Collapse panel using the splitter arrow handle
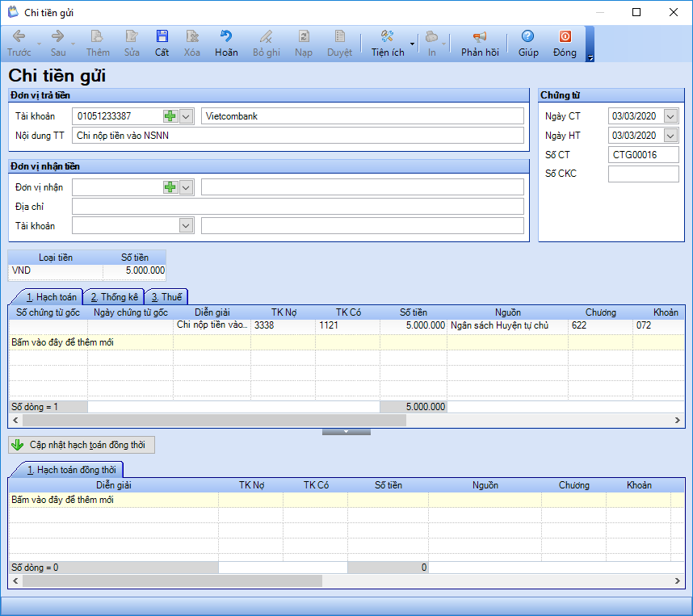The image size is (693, 616). pos(346,432)
